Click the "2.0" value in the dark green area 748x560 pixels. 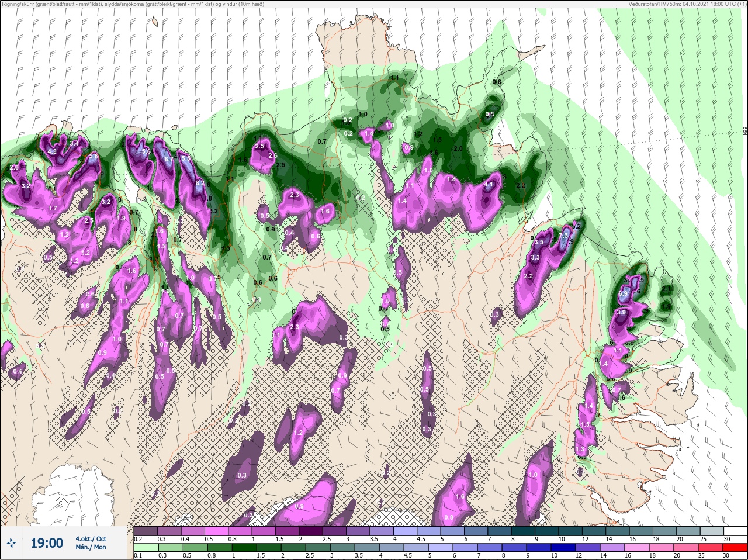click(x=458, y=148)
